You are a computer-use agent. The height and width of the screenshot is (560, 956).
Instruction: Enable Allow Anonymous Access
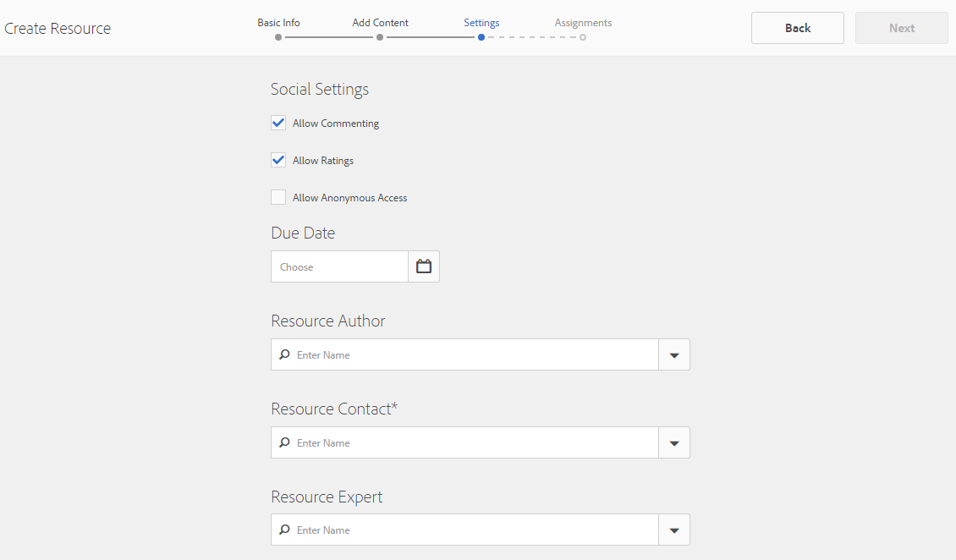pos(278,197)
